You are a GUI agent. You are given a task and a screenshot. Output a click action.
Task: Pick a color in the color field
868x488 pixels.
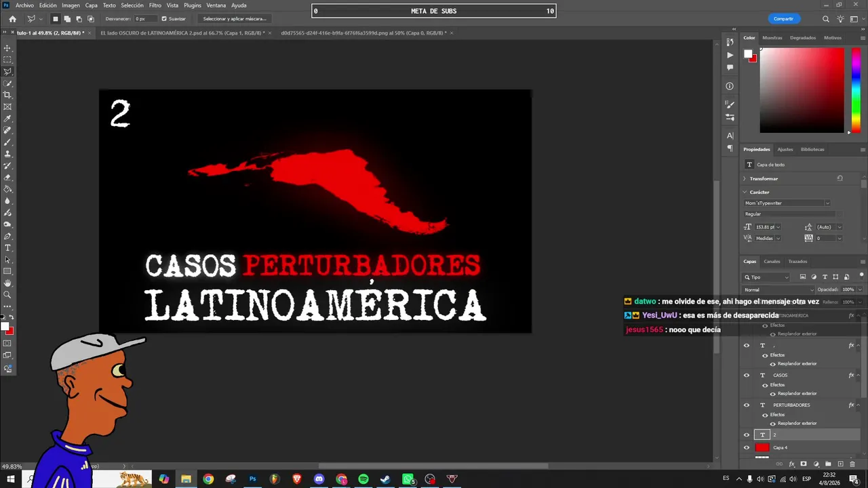click(802, 90)
